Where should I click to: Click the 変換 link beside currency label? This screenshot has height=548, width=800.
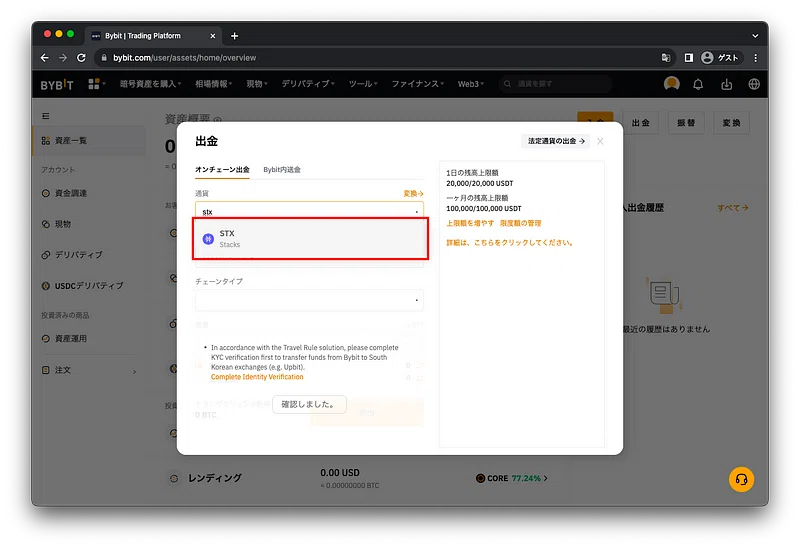(x=413, y=193)
